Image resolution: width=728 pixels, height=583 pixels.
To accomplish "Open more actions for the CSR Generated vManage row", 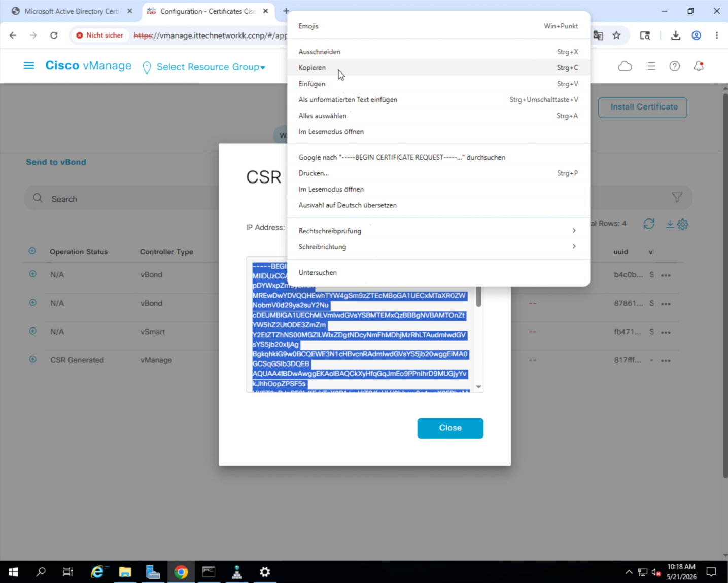I will point(666,361).
